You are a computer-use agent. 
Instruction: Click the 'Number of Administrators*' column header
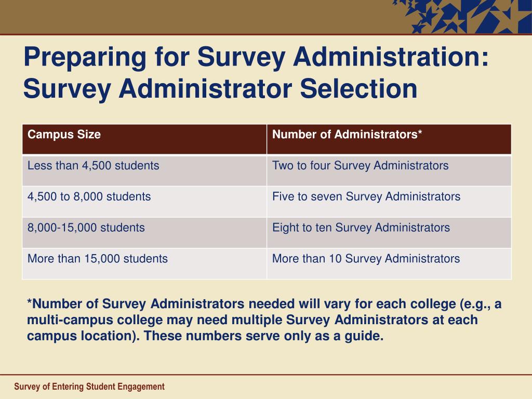(389, 139)
